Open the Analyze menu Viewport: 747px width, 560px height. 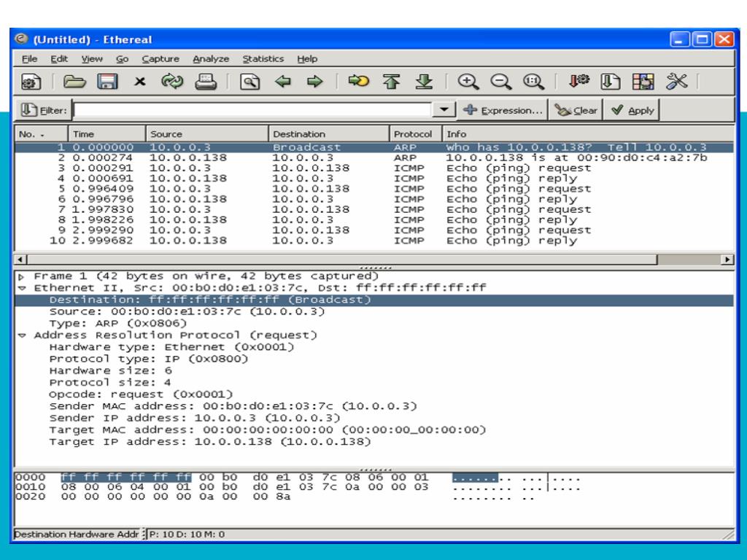[x=211, y=58]
